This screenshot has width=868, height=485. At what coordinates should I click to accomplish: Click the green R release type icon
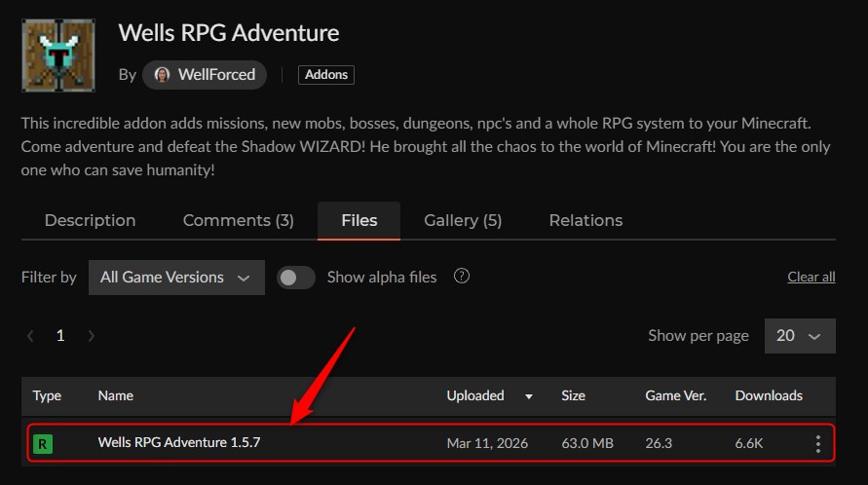click(43, 444)
